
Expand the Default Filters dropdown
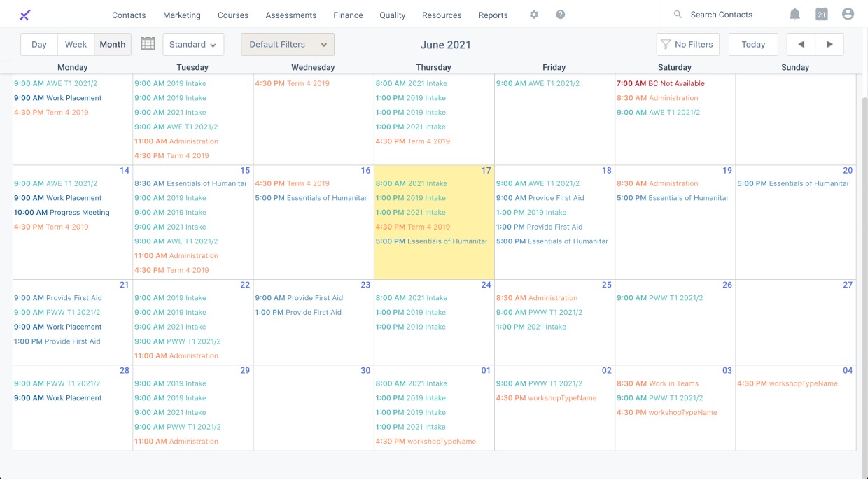click(x=287, y=43)
